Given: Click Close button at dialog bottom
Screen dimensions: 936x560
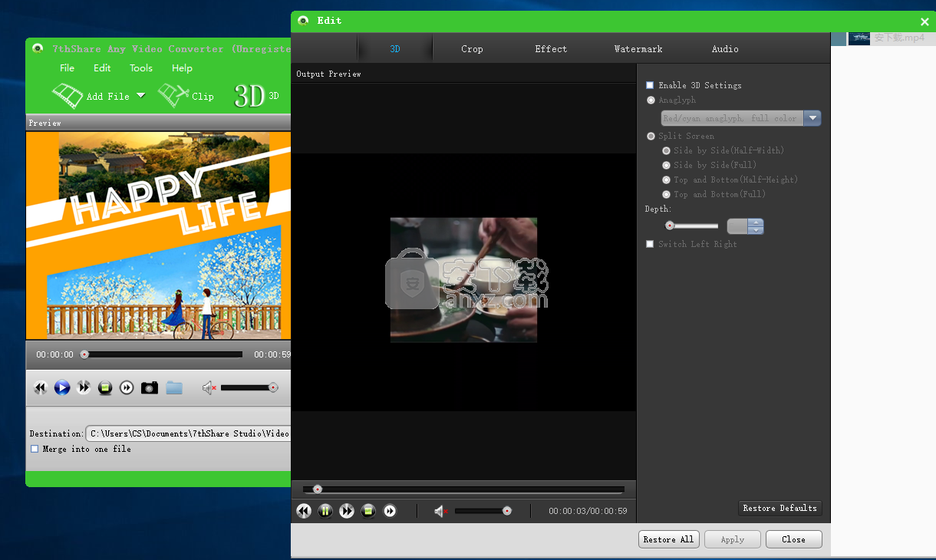Looking at the screenshot, I should 794,539.
